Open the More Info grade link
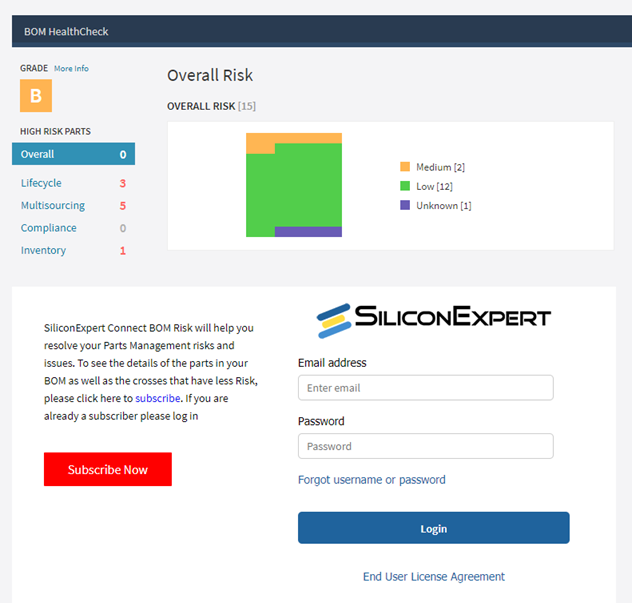The height and width of the screenshot is (603, 632). pyautogui.click(x=71, y=69)
